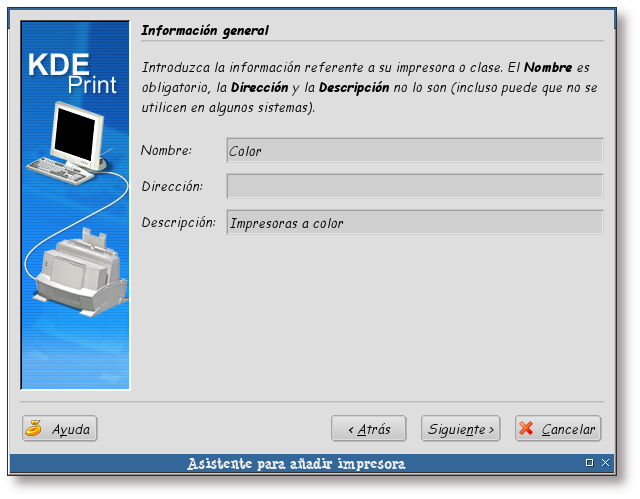Click the Descripción label
The width and height of the screenshot is (640, 499).
point(178,222)
